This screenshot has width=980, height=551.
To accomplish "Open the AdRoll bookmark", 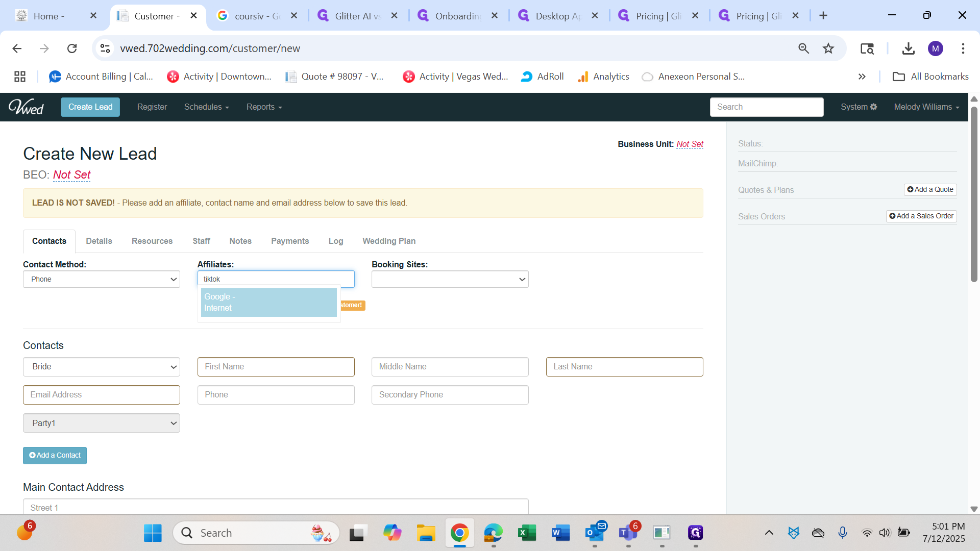I will pyautogui.click(x=542, y=77).
